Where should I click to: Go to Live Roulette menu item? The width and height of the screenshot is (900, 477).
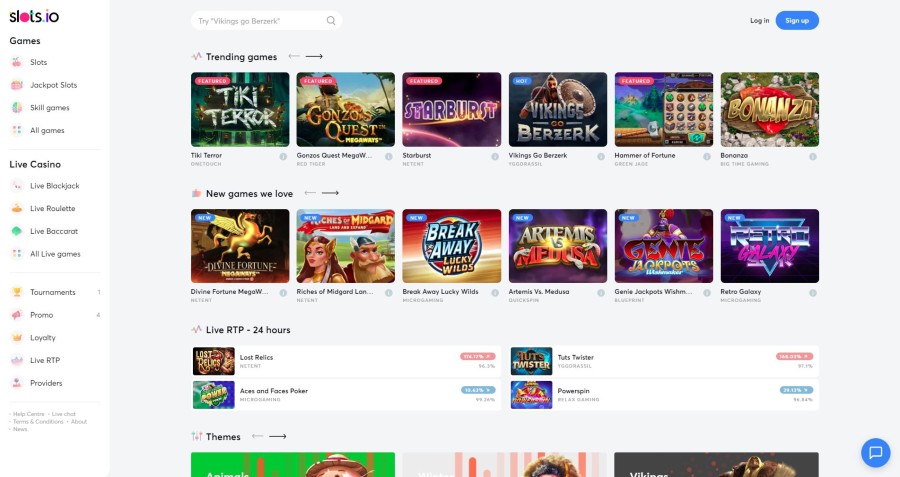coord(53,208)
